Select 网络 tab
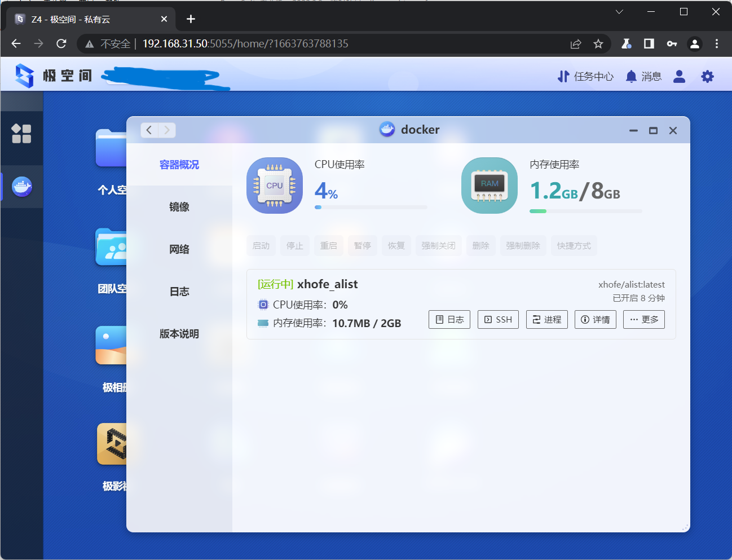Viewport: 732px width, 560px height. [x=179, y=249]
